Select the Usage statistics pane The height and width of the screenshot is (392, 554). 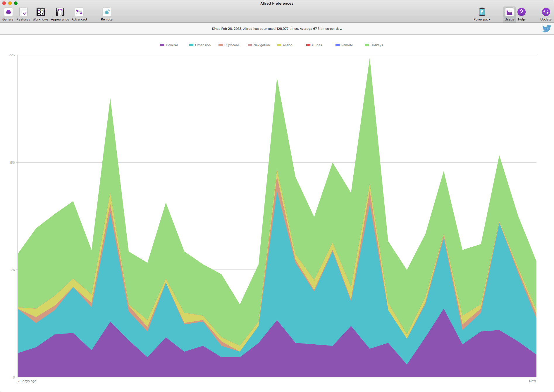(509, 14)
